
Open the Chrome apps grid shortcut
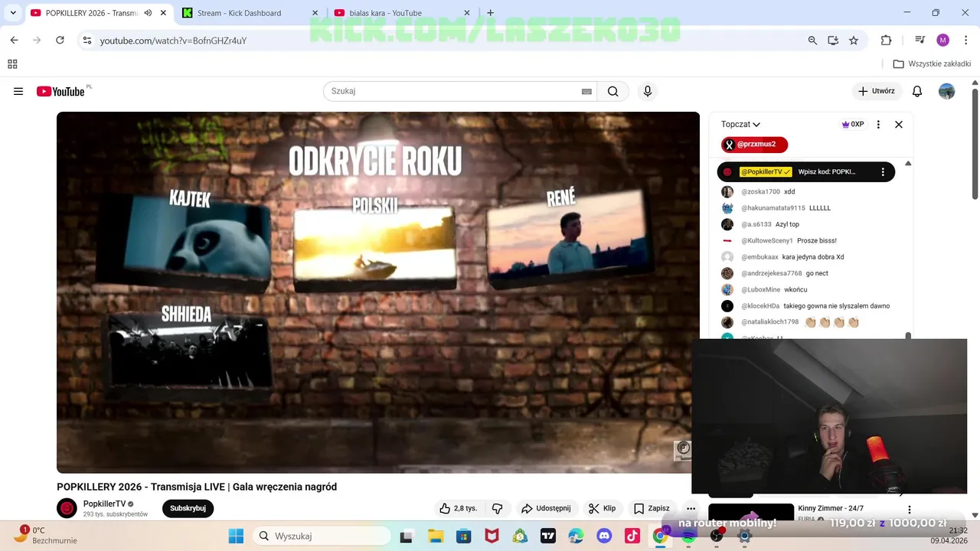[12, 64]
